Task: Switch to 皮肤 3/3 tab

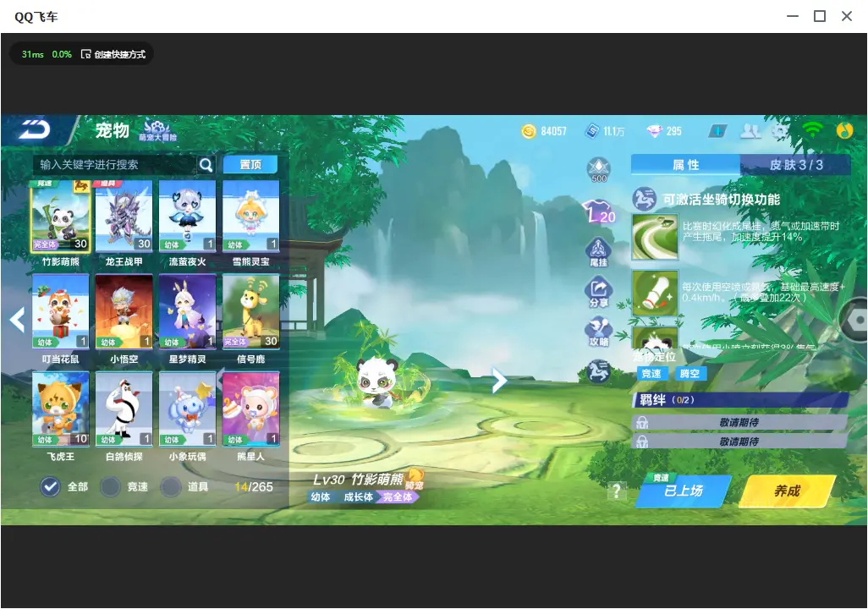Action: pyautogui.click(x=795, y=164)
